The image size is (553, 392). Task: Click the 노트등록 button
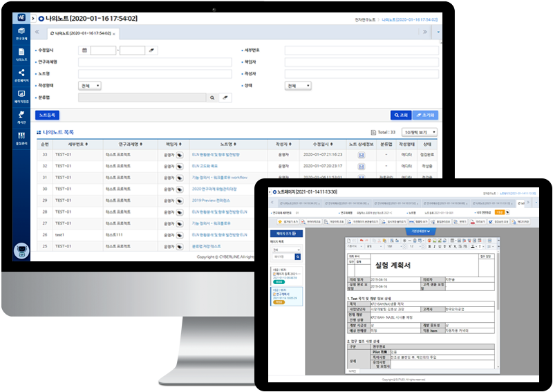(48, 115)
